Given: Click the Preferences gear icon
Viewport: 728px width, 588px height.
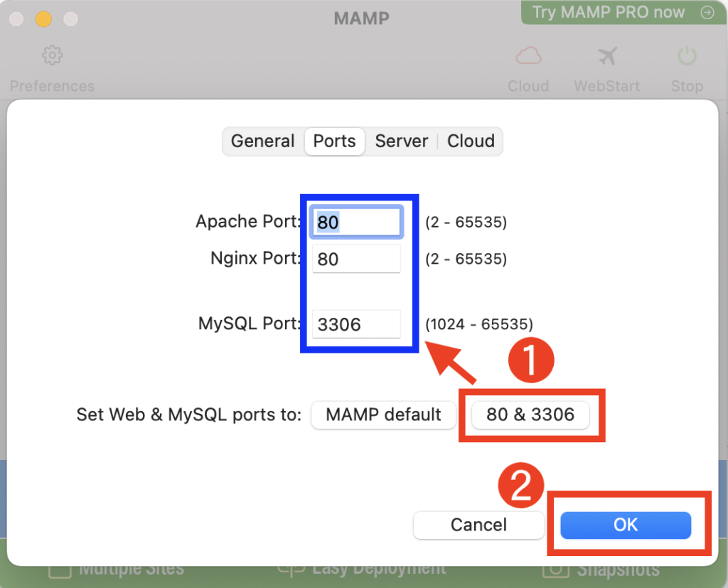Looking at the screenshot, I should click(52, 55).
